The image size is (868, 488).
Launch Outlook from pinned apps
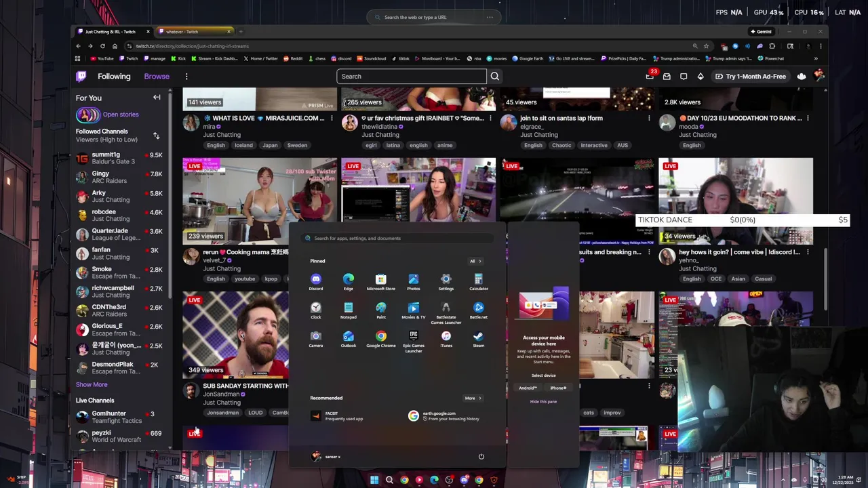click(x=349, y=339)
